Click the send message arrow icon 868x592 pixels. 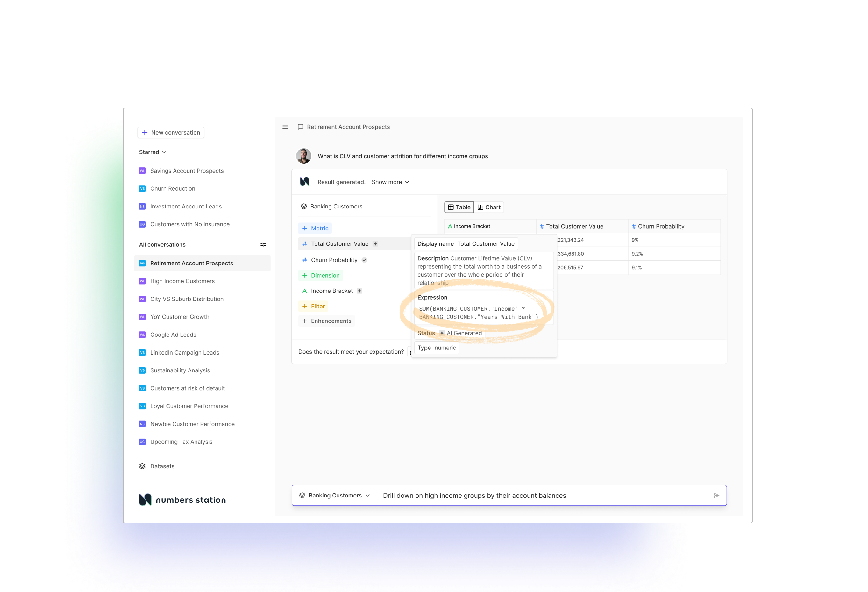pos(716,495)
